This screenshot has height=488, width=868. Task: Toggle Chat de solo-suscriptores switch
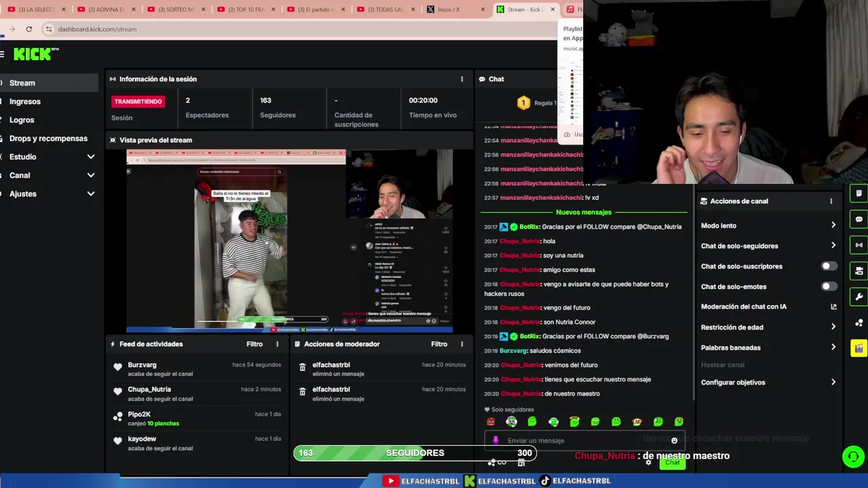click(x=829, y=266)
